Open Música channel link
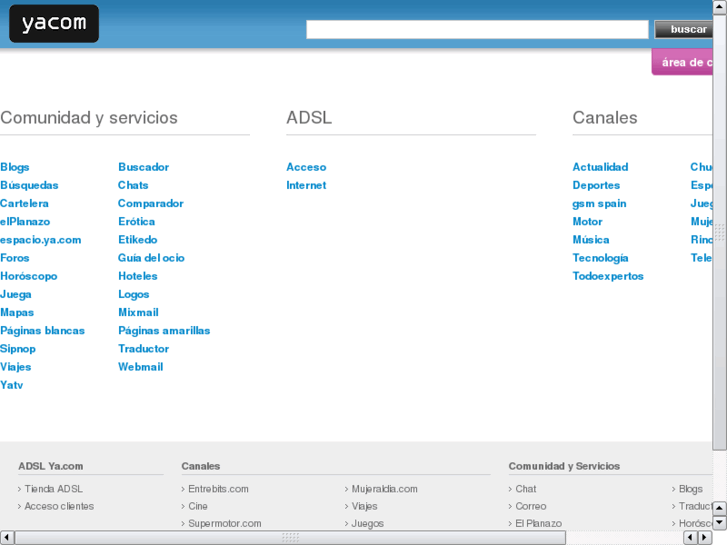727x545 pixels. tap(591, 240)
